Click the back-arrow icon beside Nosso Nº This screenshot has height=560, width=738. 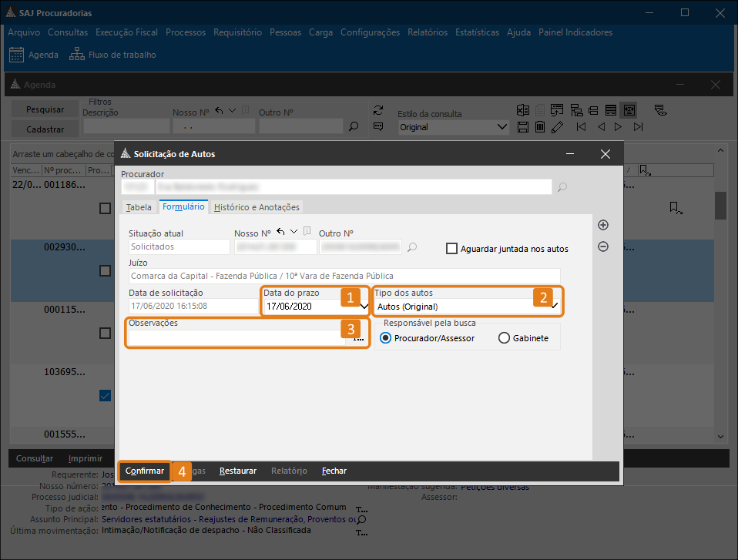point(280,232)
